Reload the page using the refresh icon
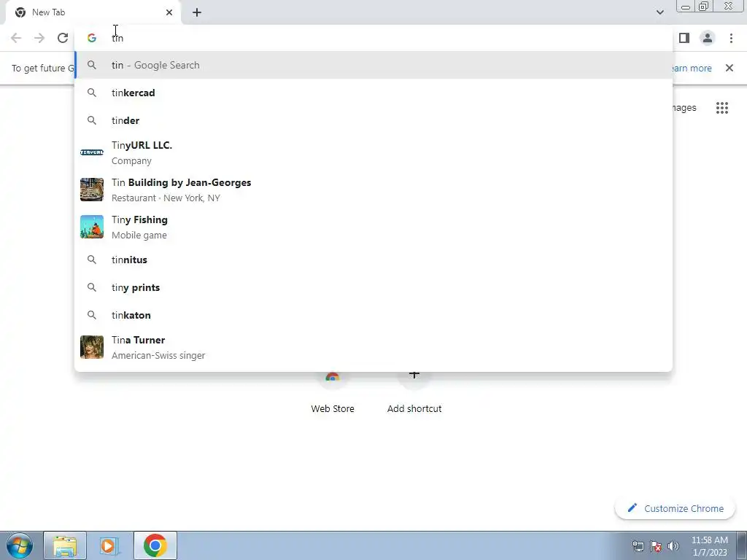This screenshot has width=747, height=560. click(x=63, y=38)
